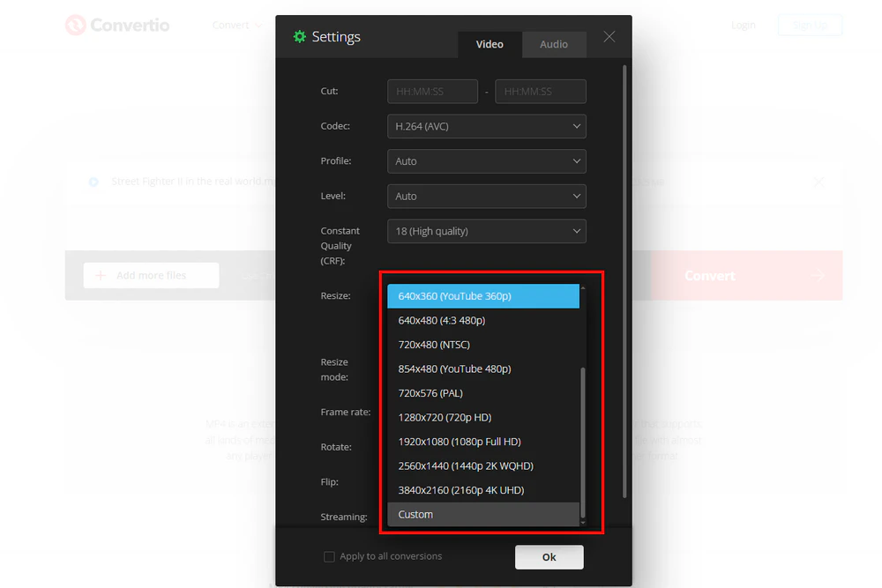Click the Ok button
Screen dimensions: 882x588
[x=549, y=556]
